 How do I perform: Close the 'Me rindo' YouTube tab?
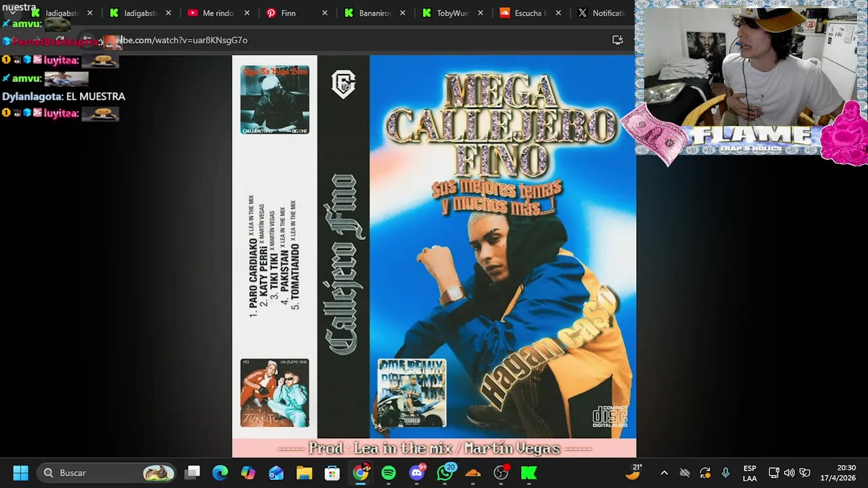(x=247, y=13)
